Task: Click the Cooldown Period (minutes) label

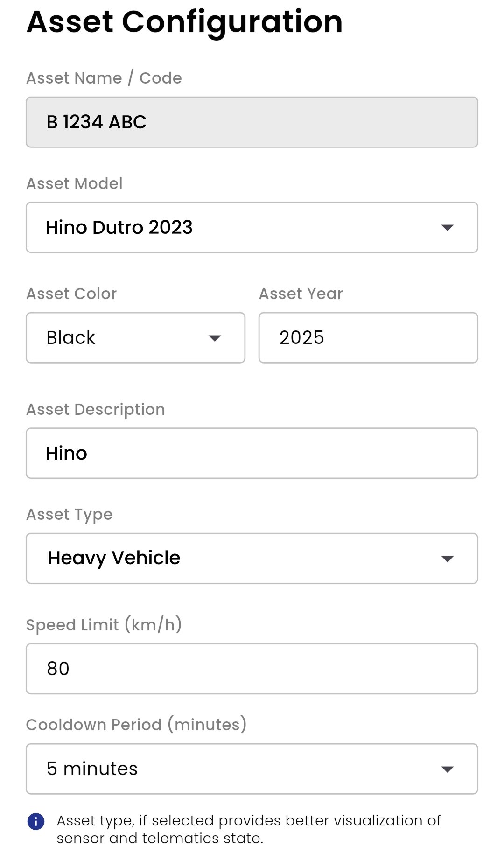Action: pyautogui.click(x=136, y=725)
